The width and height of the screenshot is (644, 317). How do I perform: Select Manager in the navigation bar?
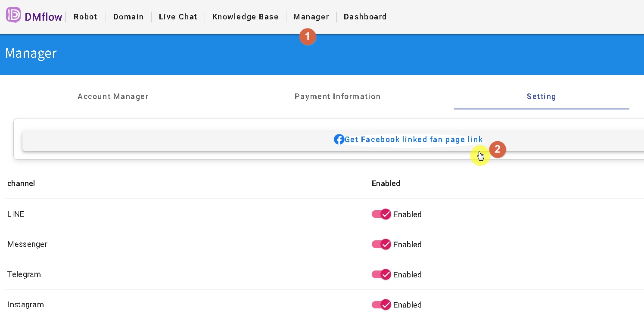click(x=311, y=16)
